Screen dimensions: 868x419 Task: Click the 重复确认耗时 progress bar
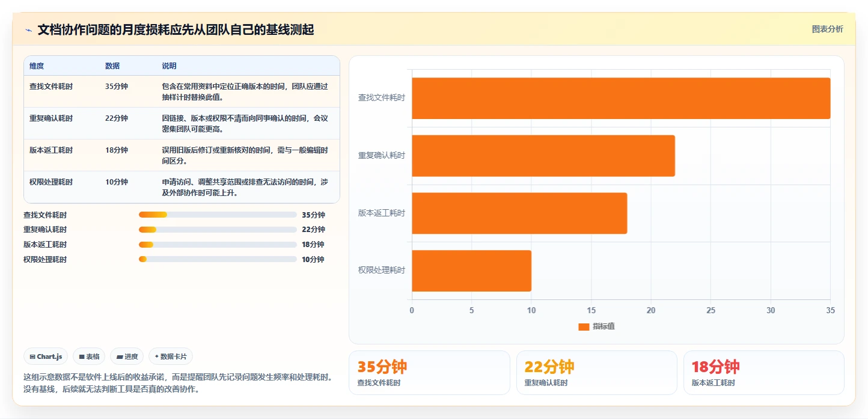(218, 230)
